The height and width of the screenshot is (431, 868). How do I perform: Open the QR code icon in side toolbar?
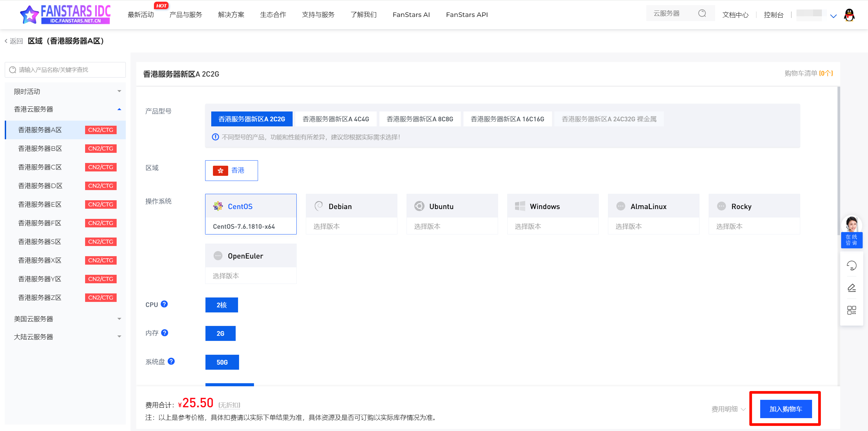coord(851,310)
